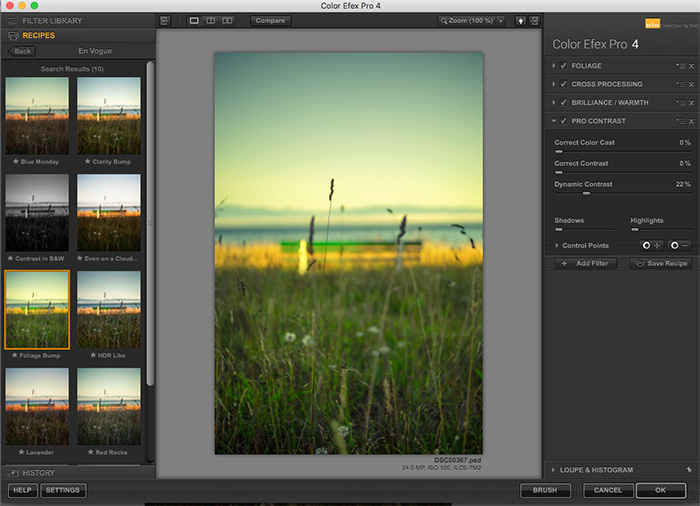Image resolution: width=700 pixels, height=506 pixels.
Task: Open the Settings button
Action: click(63, 490)
